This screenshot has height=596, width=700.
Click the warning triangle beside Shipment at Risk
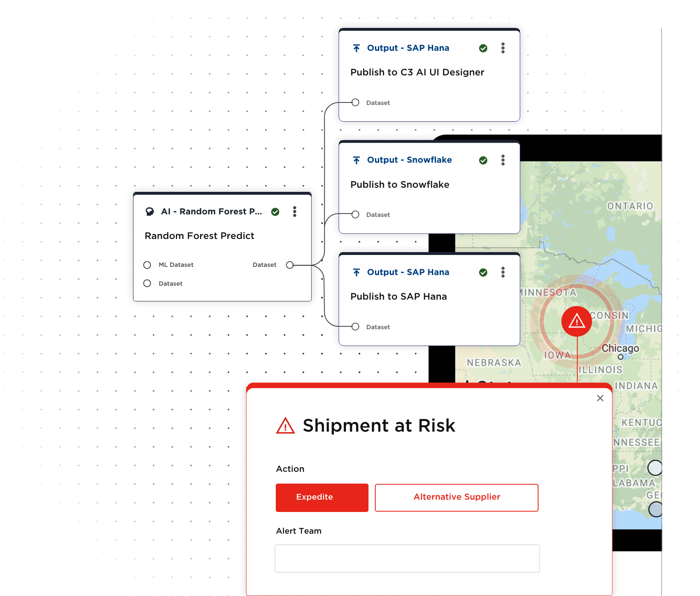click(x=285, y=426)
